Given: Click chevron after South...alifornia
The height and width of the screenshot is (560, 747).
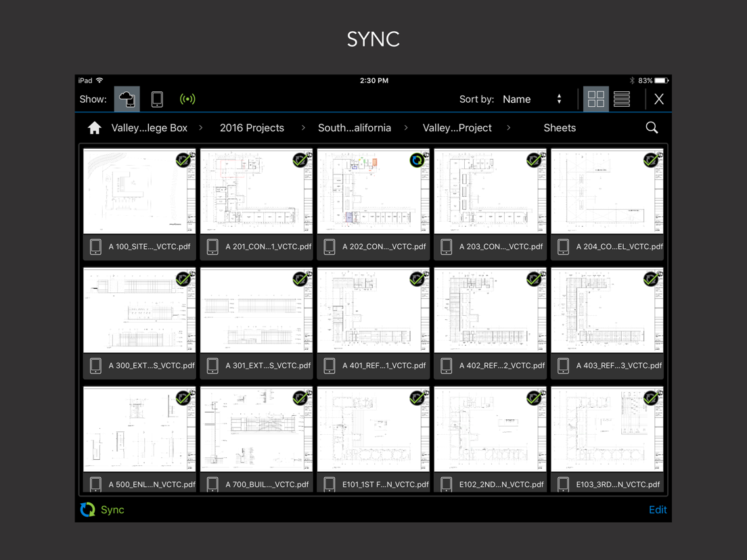Looking at the screenshot, I should tap(406, 128).
